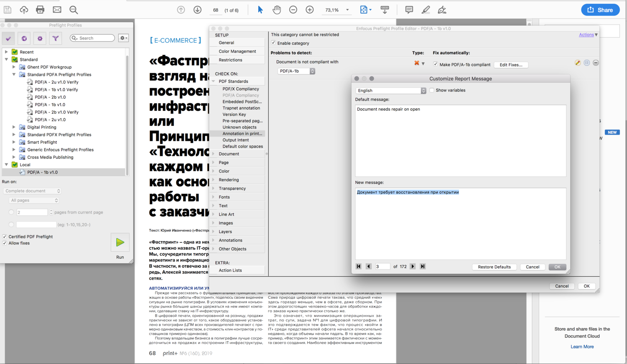Click the blue Share button

click(x=600, y=10)
